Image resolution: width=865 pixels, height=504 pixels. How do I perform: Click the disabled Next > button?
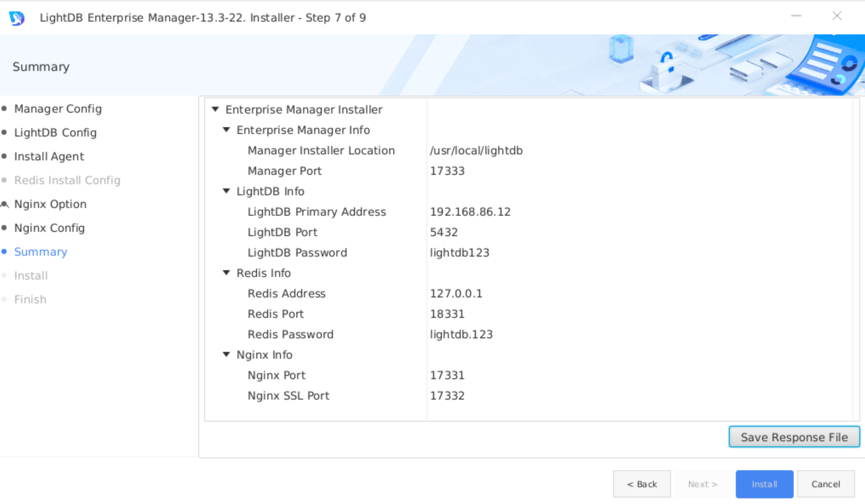pyautogui.click(x=703, y=484)
